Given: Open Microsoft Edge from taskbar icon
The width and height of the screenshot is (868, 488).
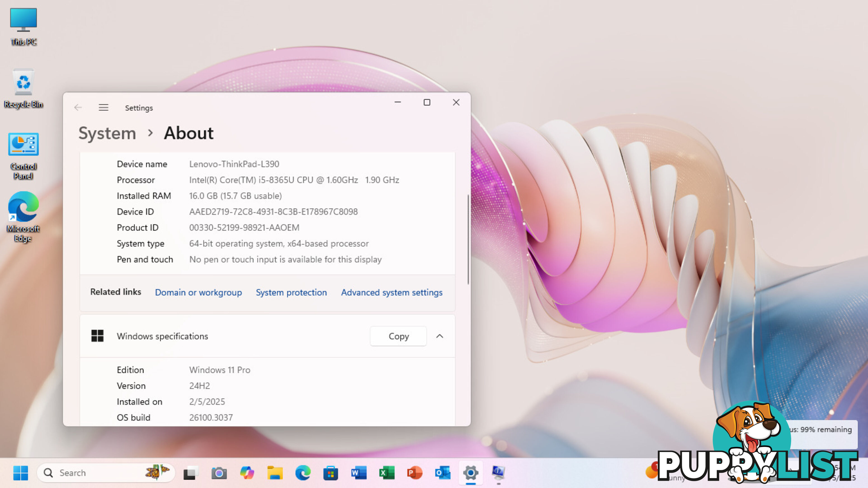Looking at the screenshot, I should [303, 472].
